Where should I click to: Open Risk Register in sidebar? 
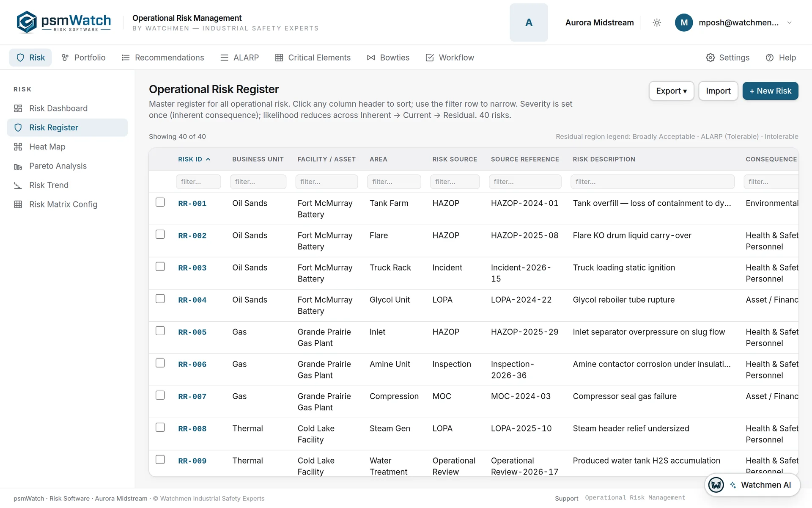(67, 127)
